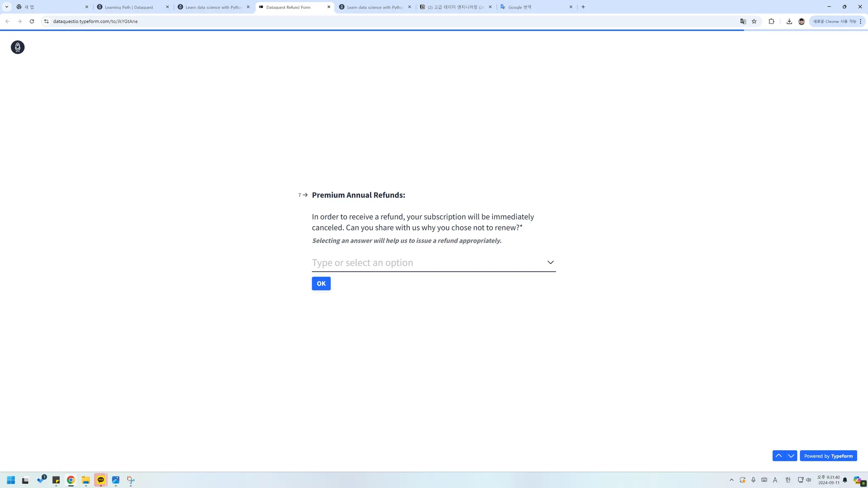Image resolution: width=868 pixels, height=488 pixels.
Task: Switch to Learning Path | Dataquest tab
Action: 129,7
